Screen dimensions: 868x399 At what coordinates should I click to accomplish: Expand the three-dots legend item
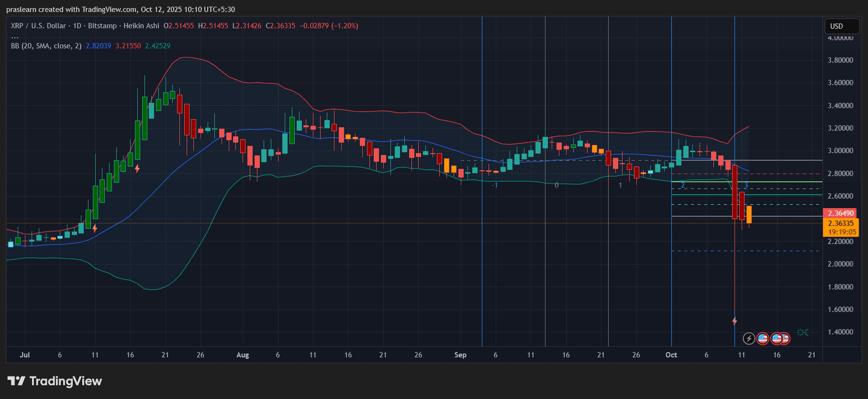click(x=15, y=36)
